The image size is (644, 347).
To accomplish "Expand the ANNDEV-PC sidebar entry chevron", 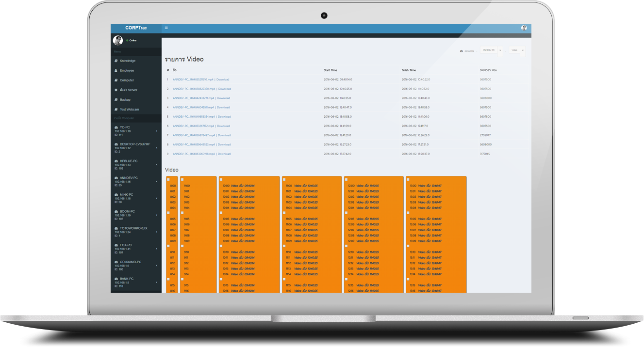I will [157, 182].
